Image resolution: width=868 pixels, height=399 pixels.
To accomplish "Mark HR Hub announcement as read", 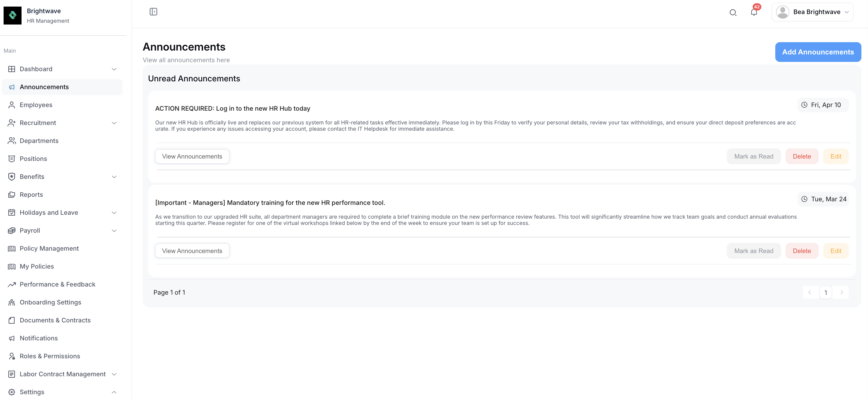I will coord(753,156).
